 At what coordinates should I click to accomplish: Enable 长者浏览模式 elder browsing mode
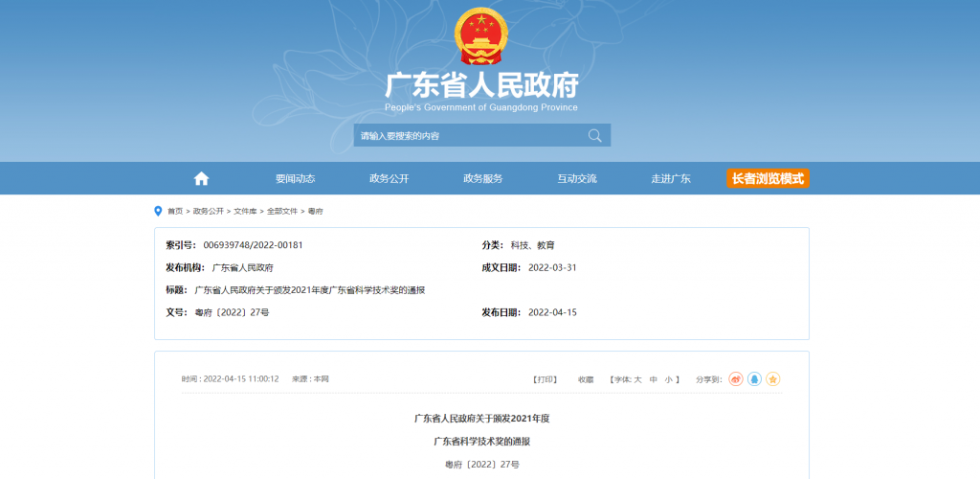coord(768,178)
